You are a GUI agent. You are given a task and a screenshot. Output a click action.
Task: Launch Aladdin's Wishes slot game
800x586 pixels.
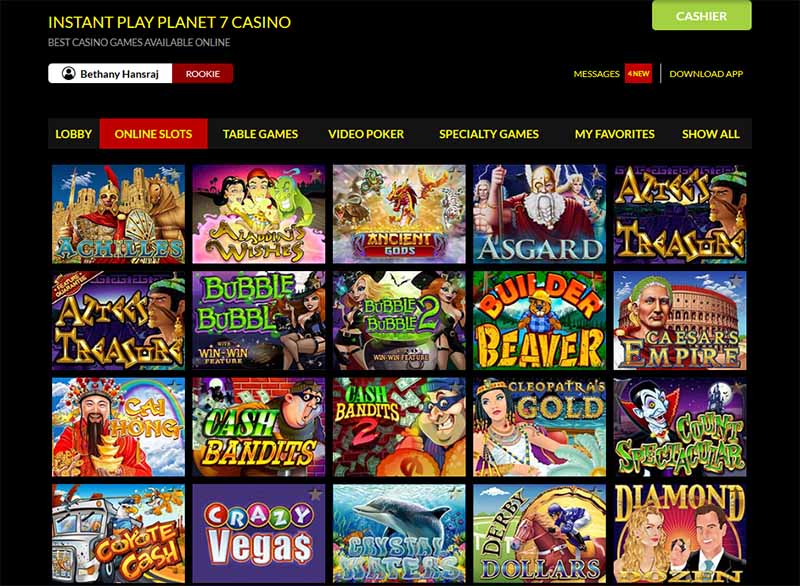pyautogui.click(x=259, y=214)
